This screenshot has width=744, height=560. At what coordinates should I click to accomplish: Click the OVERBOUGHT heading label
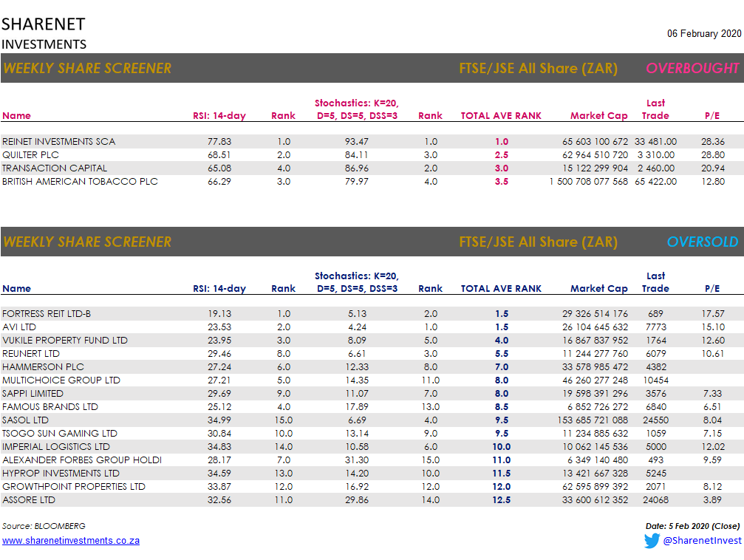coord(692,69)
